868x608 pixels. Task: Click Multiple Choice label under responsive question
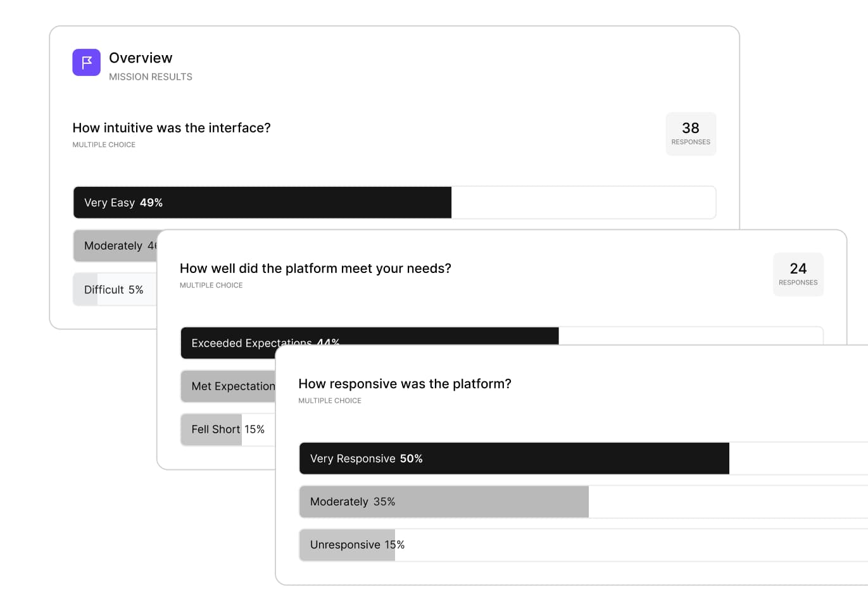pos(330,401)
